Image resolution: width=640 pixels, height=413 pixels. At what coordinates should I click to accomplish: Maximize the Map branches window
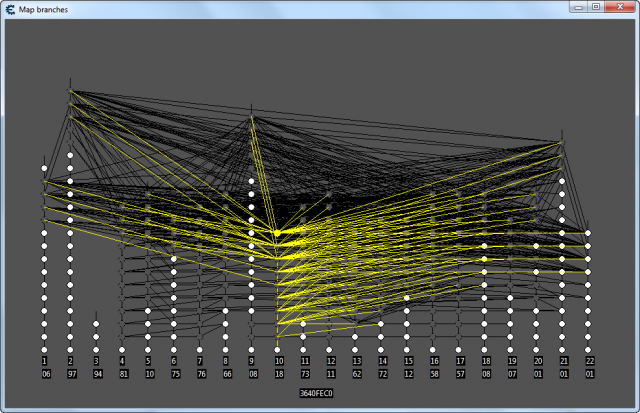click(596, 8)
